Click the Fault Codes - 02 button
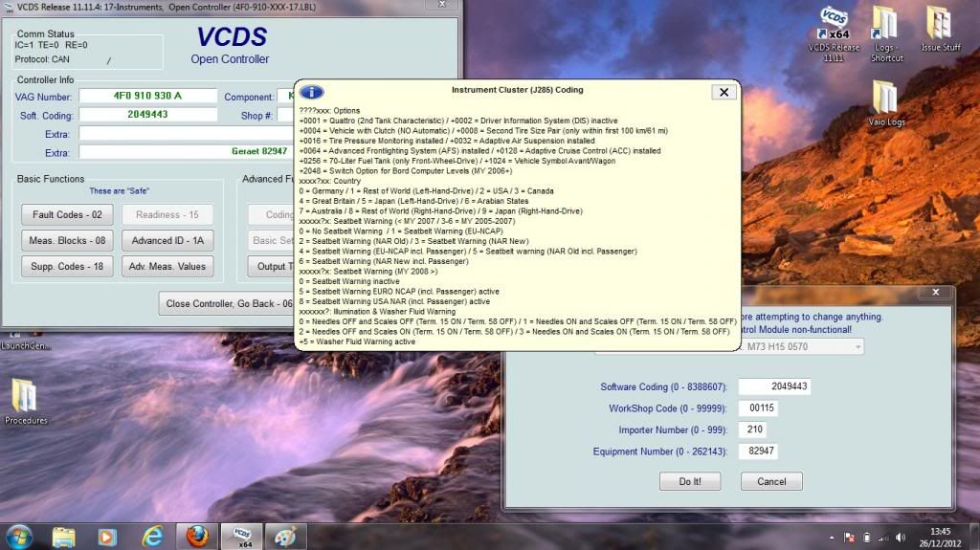 pyautogui.click(x=67, y=214)
